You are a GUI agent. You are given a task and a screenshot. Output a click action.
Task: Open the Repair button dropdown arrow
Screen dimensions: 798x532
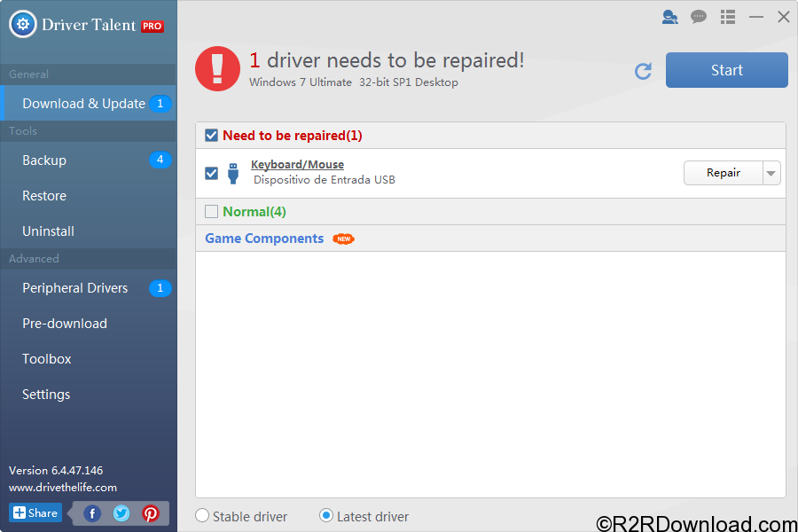point(771,173)
